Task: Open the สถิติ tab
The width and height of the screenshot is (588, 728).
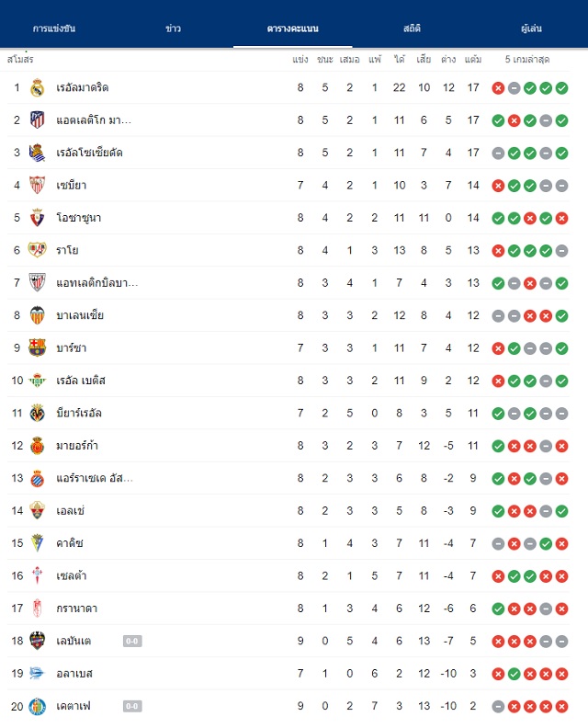Action: 412,28
